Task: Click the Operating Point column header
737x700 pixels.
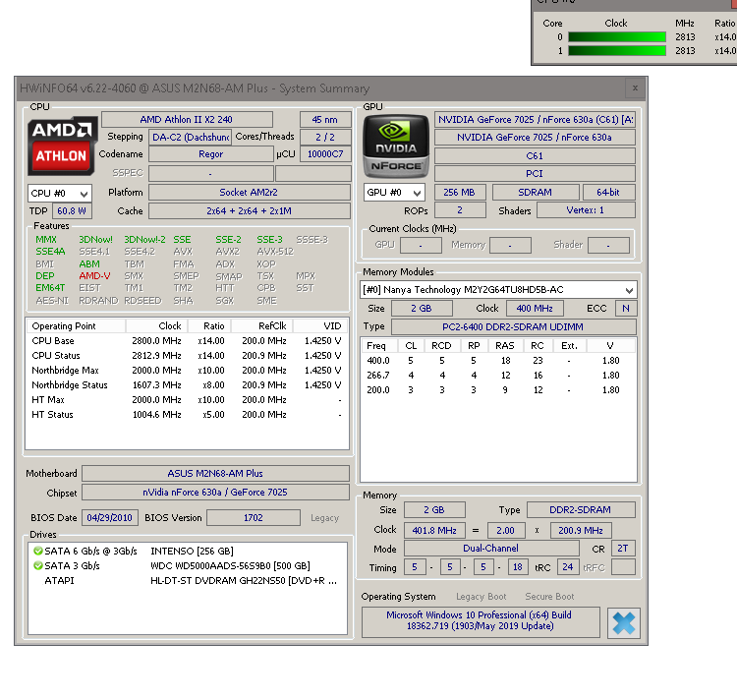Action: (76, 325)
